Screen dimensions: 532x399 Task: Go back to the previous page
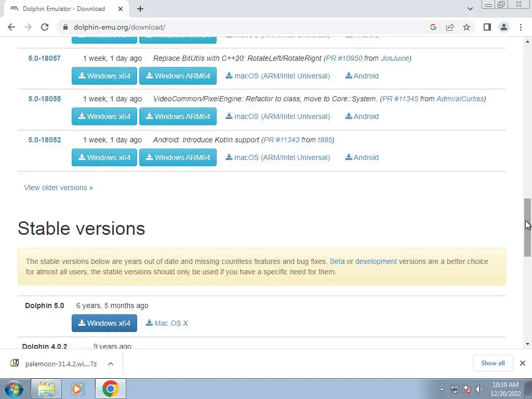[x=11, y=27]
